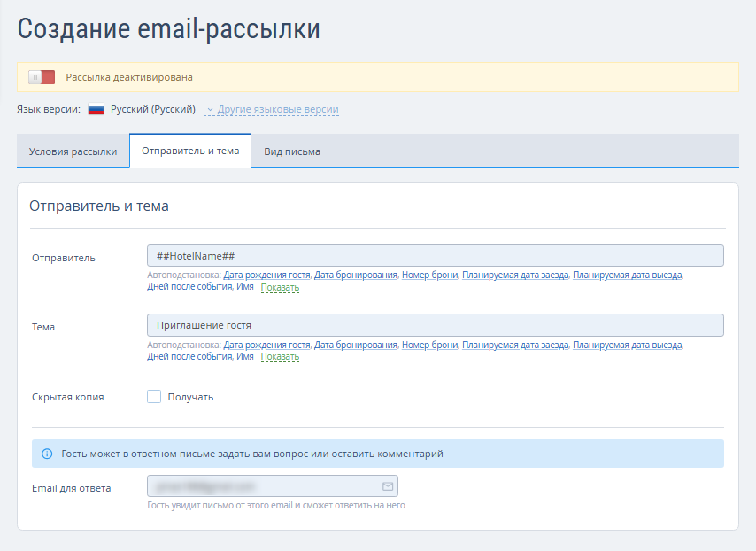Insert "Планируемая дата выезда" into sender field
The height and width of the screenshot is (551, 756).
pyautogui.click(x=627, y=275)
